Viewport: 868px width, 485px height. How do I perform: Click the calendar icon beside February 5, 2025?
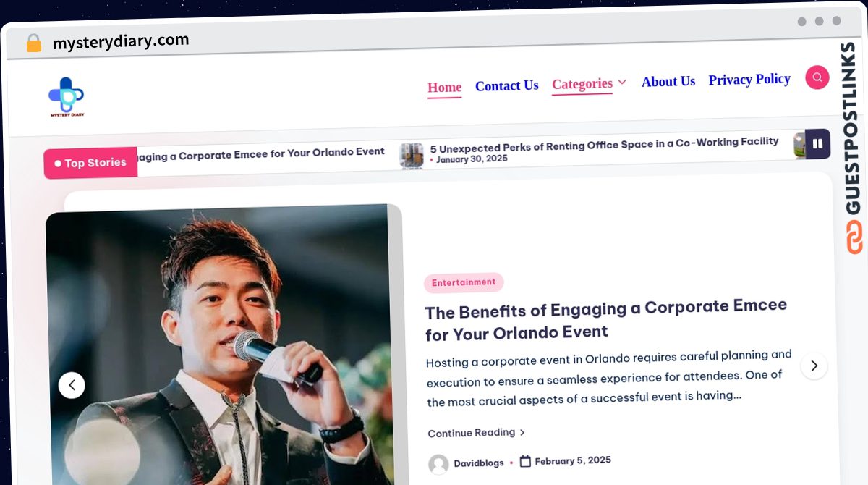[x=526, y=461]
